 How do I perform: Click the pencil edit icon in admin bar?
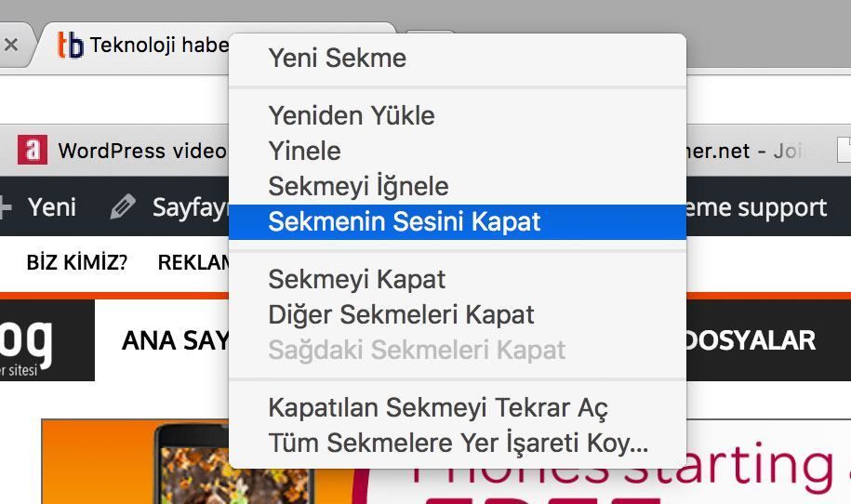122,206
